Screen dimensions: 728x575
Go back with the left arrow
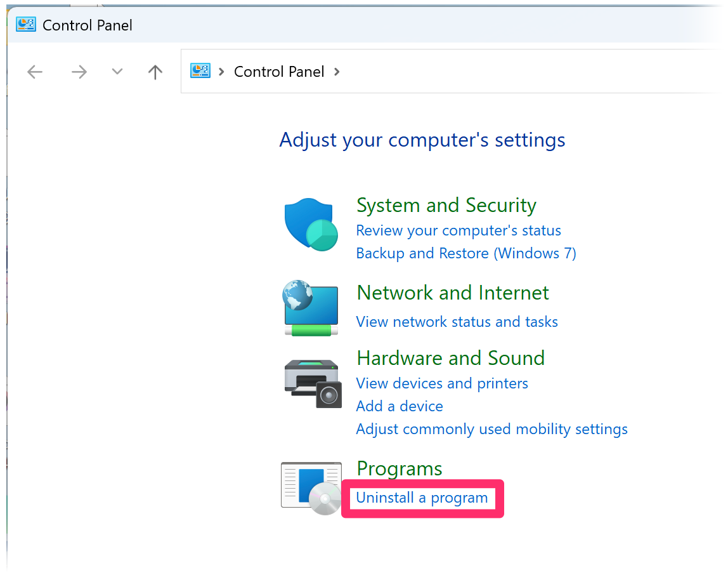pyautogui.click(x=35, y=72)
